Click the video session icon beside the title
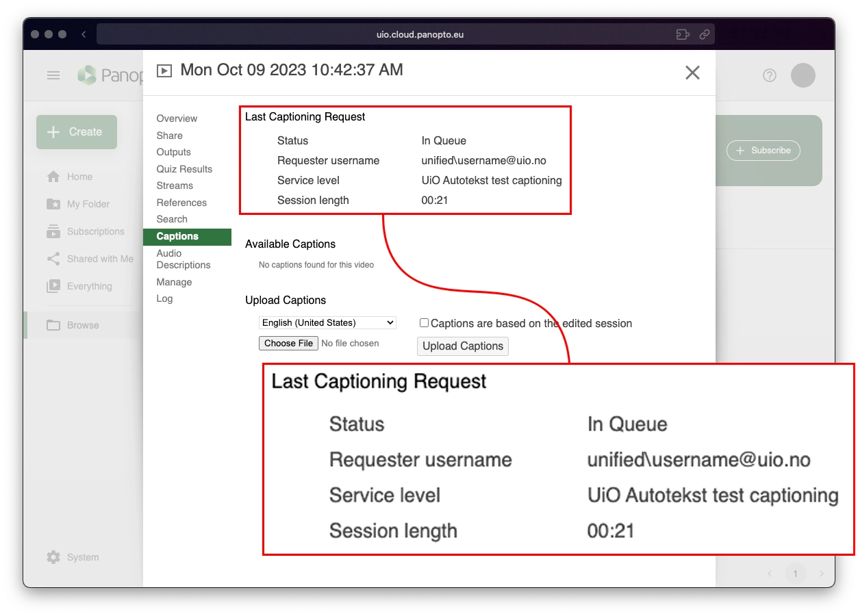Image resolution: width=858 pixels, height=616 pixels. (164, 70)
